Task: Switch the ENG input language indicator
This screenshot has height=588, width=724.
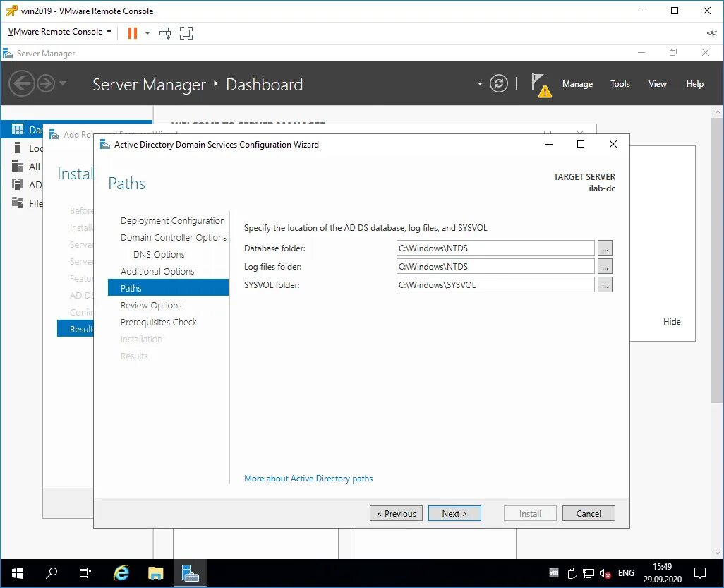Action: pyautogui.click(x=626, y=573)
